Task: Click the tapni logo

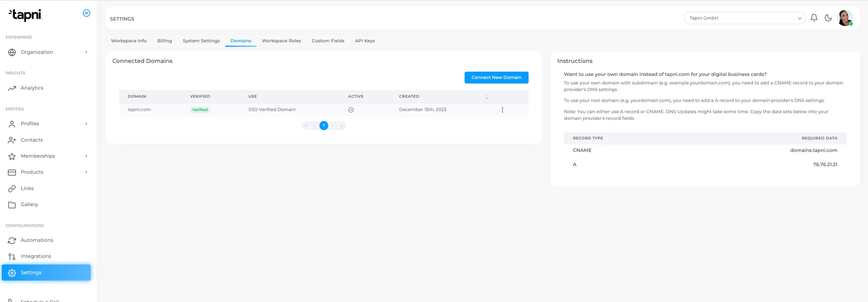Action: (25, 15)
